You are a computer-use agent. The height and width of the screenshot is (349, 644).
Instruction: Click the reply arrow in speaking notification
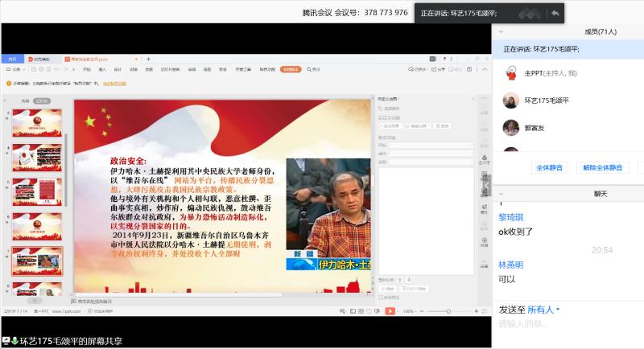[x=555, y=14]
